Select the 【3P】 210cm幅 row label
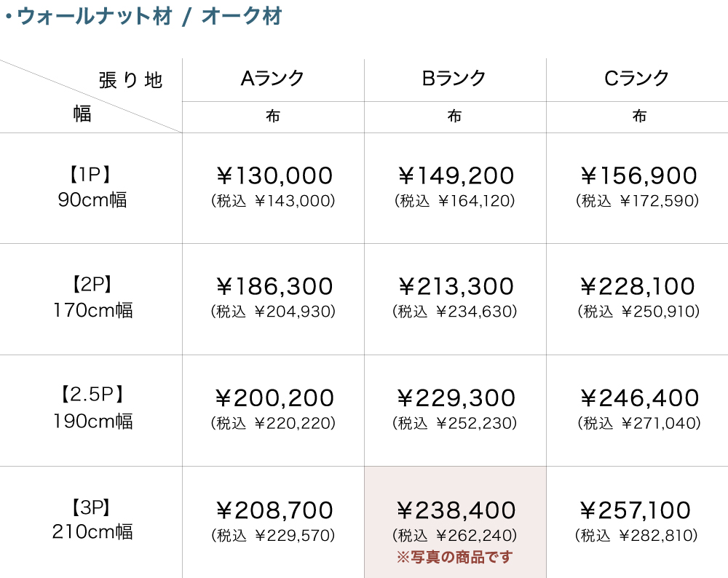The width and height of the screenshot is (728, 578). [x=91, y=519]
